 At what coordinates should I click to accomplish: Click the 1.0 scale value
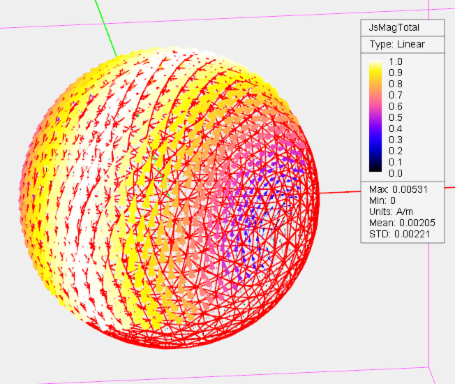click(x=395, y=62)
